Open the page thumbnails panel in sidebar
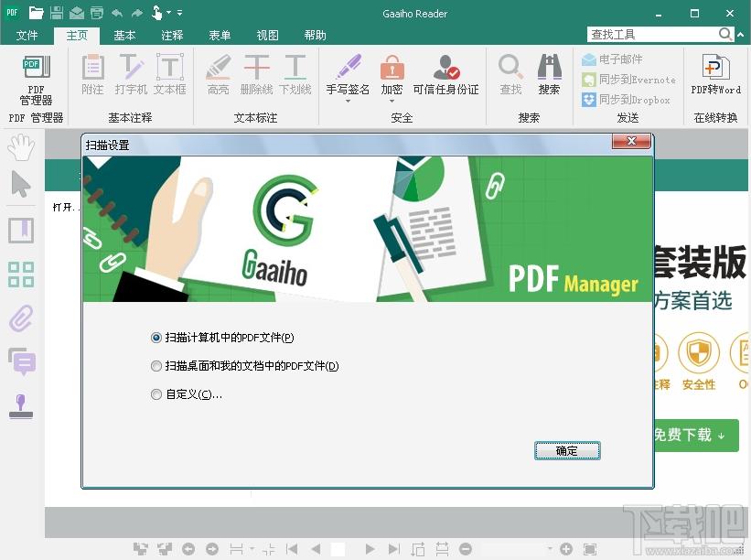The height and width of the screenshot is (560, 751). (x=21, y=274)
